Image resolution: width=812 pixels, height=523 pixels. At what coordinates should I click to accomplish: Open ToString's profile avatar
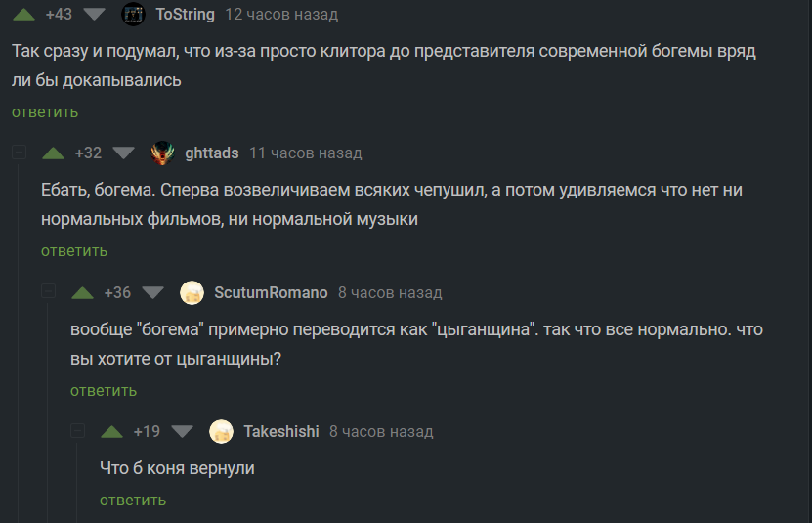click(x=134, y=15)
